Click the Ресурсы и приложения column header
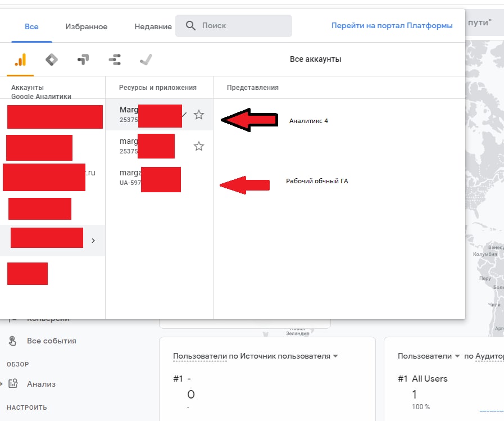 (x=157, y=88)
